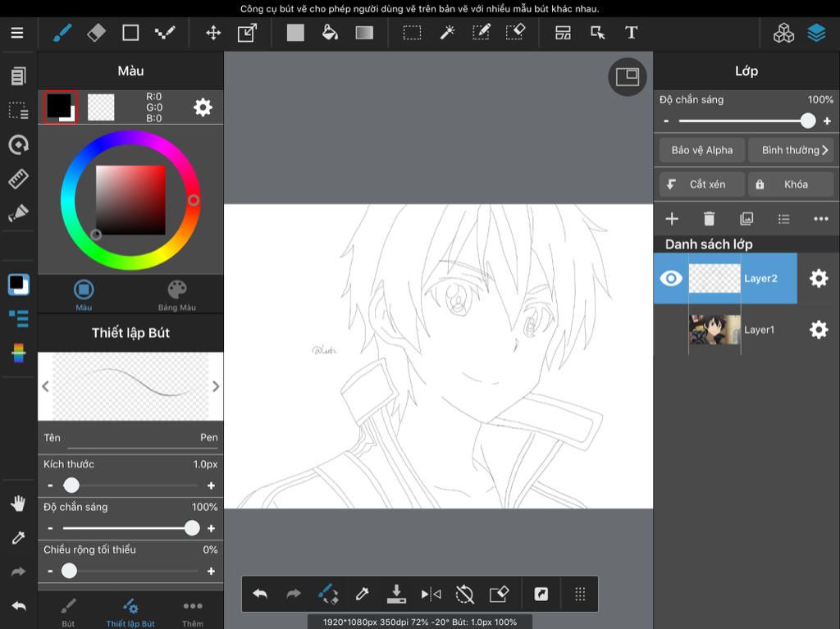Select the Bucket fill tool
840x629 pixels.
pyautogui.click(x=330, y=33)
